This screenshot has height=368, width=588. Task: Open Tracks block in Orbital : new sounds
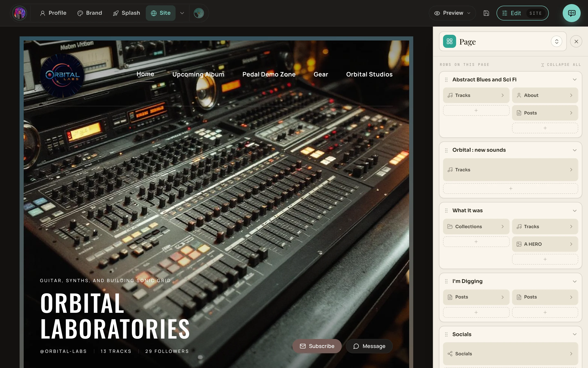click(x=510, y=170)
